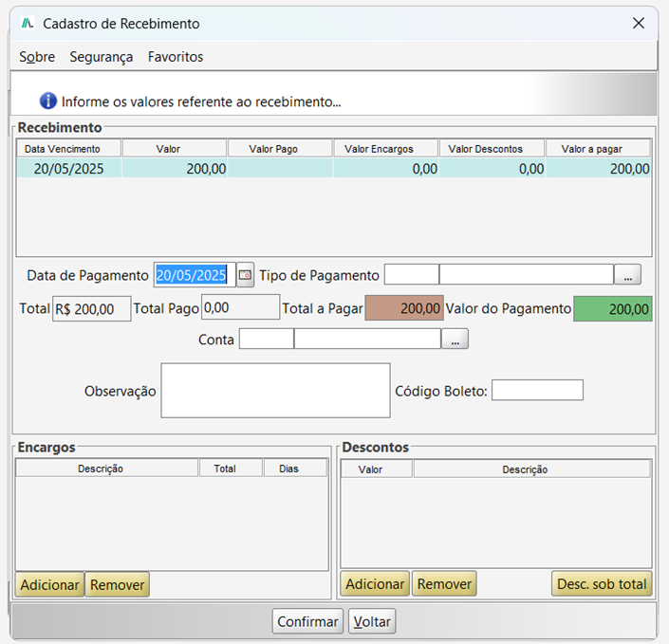Click the green Valor do Pagamento field
669x644 pixels.
(x=613, y=309)
